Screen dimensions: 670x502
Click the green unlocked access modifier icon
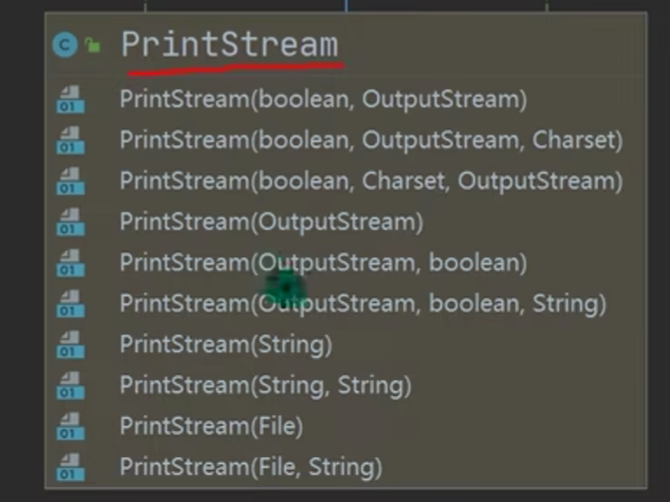click(93, 45)
